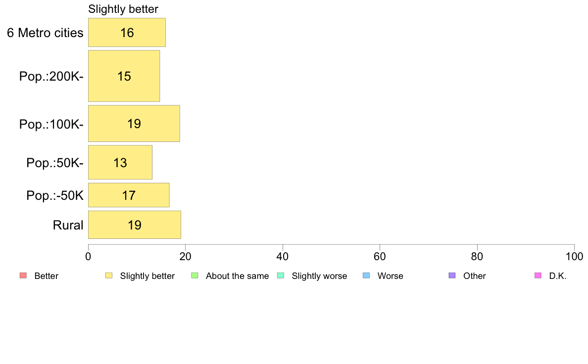
Task: Select the Rural bar showing 19
Action: 135,225
